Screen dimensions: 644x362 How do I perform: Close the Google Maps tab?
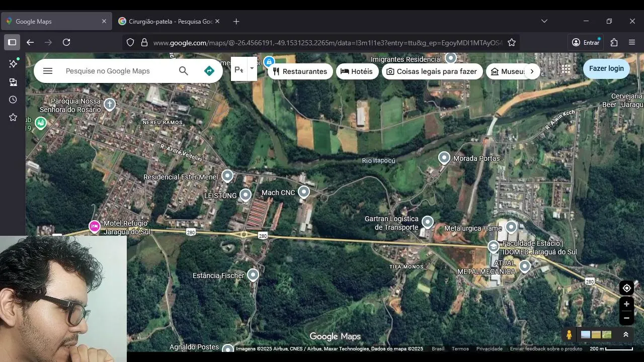[104, 21]
